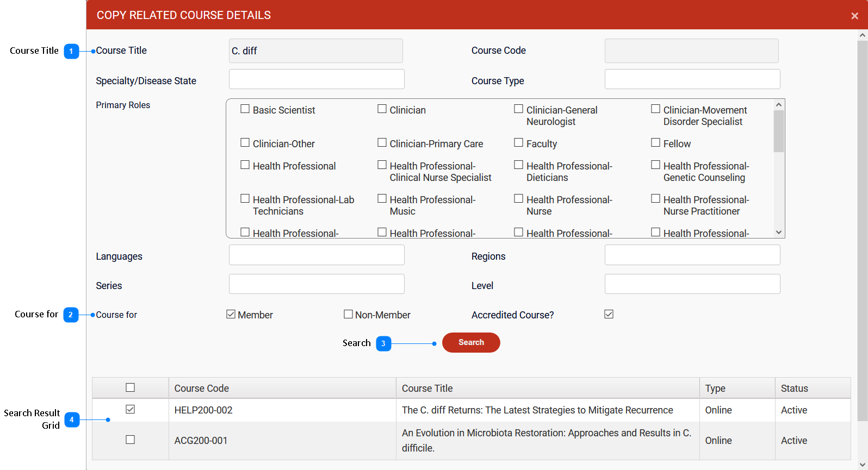Check Health Professional-Nurse Practitioner role
Screen dimensions: 868x470
(x=656, y=199)
